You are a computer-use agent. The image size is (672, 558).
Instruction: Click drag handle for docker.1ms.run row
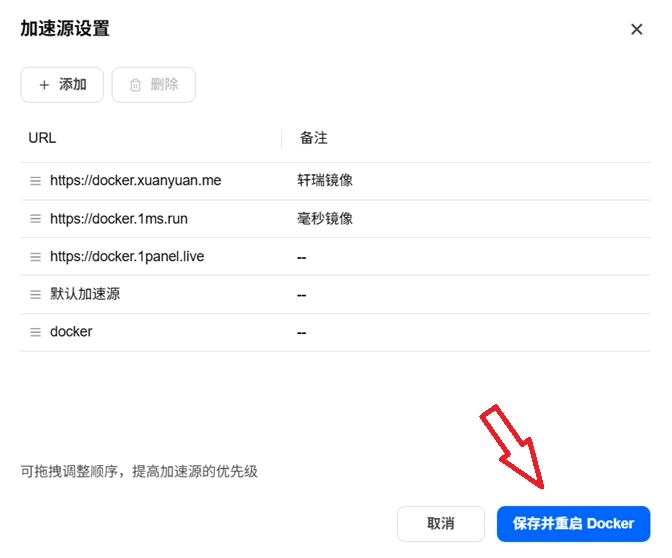click(36, 219)
